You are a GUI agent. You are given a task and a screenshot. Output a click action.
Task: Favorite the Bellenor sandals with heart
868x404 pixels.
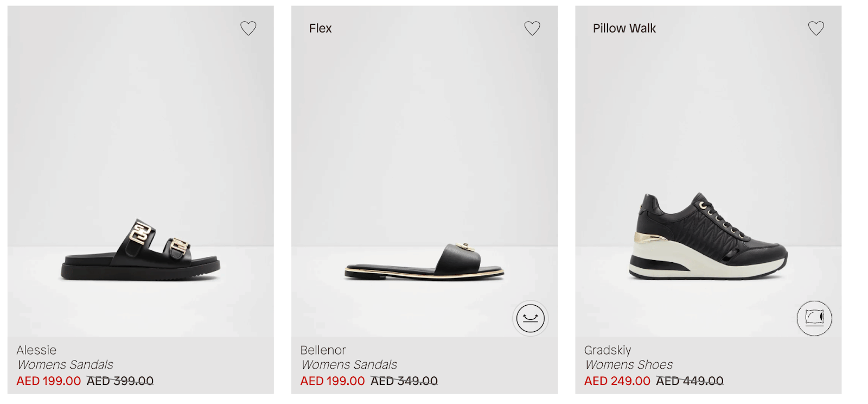point(532,28)
